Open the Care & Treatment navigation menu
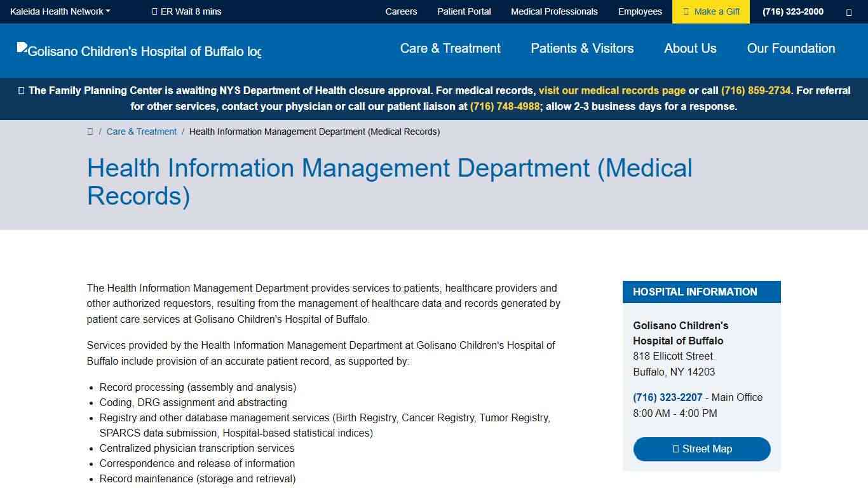 [450, 48]
